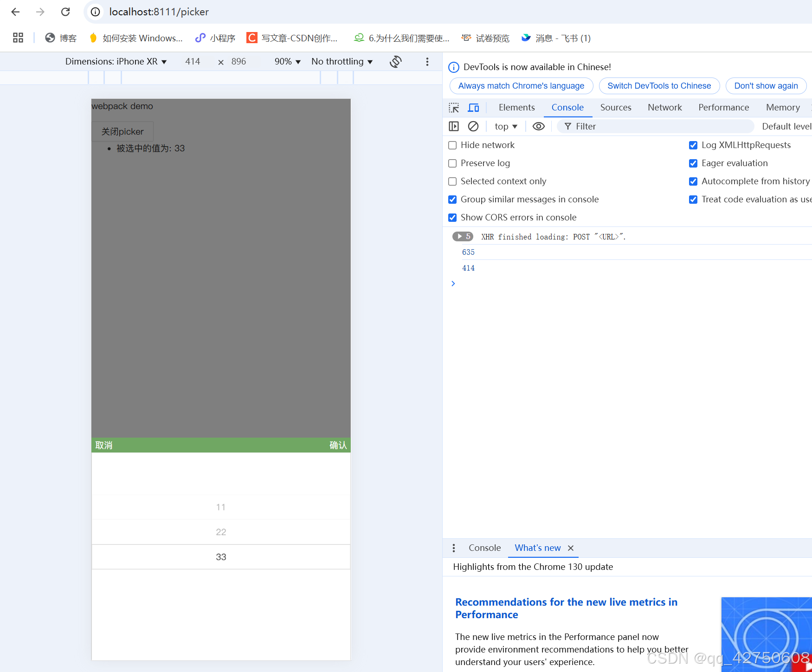Viewport: 812px width, 672px height.
Task: Select the inspect element cursor icon
Action: pos(453,107)
